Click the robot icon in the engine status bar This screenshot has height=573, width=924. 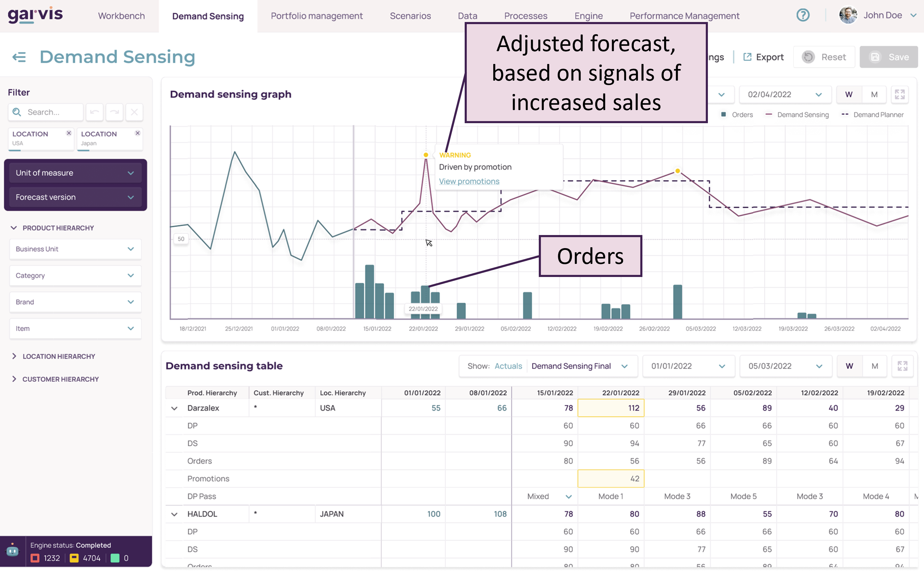coord(13,551)
